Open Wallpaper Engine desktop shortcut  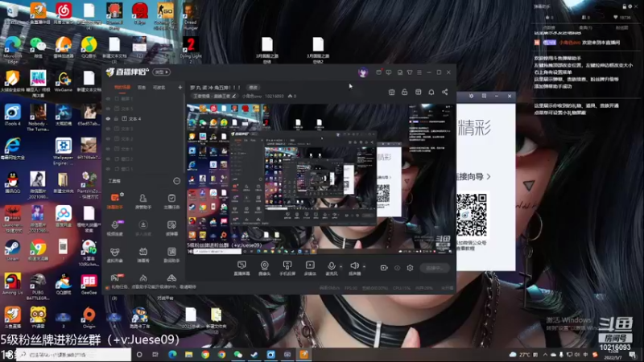pos(63,151)
